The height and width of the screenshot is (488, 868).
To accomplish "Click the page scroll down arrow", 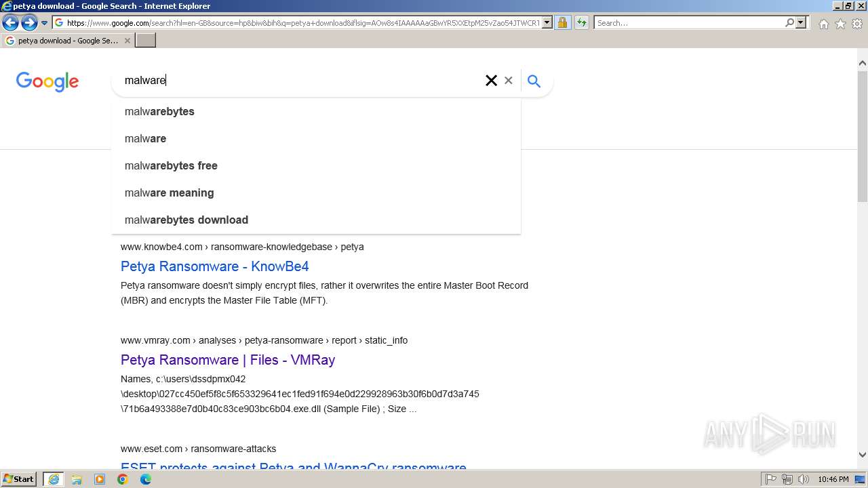I will (863, 455).
